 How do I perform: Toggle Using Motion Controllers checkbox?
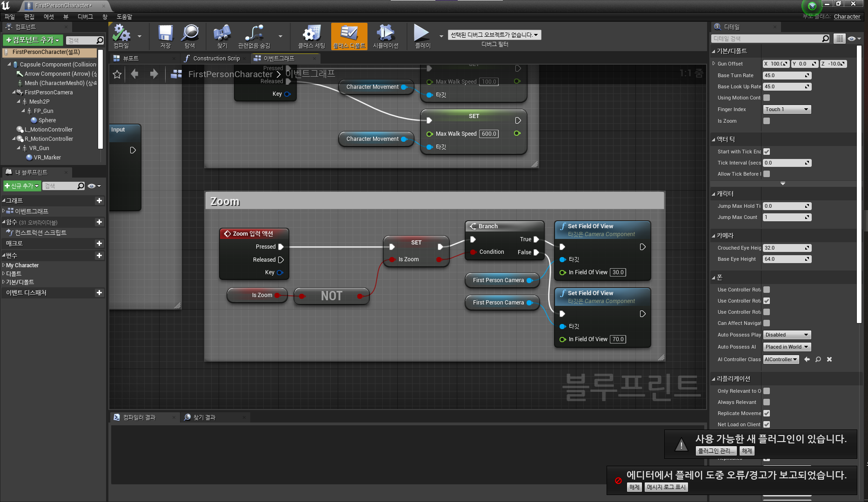pyautogui.click(x=767, y=98)
